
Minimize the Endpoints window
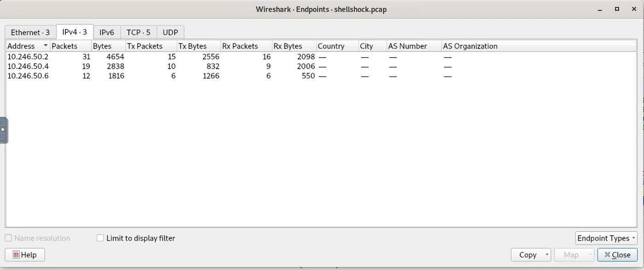coord(600,9)
